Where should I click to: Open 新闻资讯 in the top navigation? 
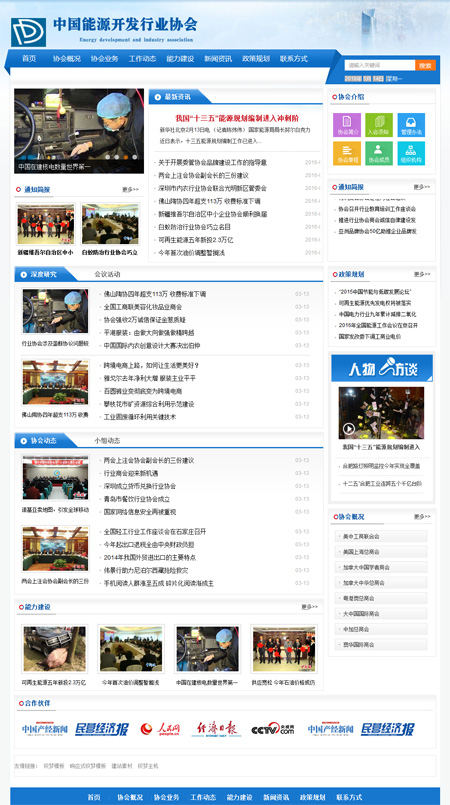218,59
